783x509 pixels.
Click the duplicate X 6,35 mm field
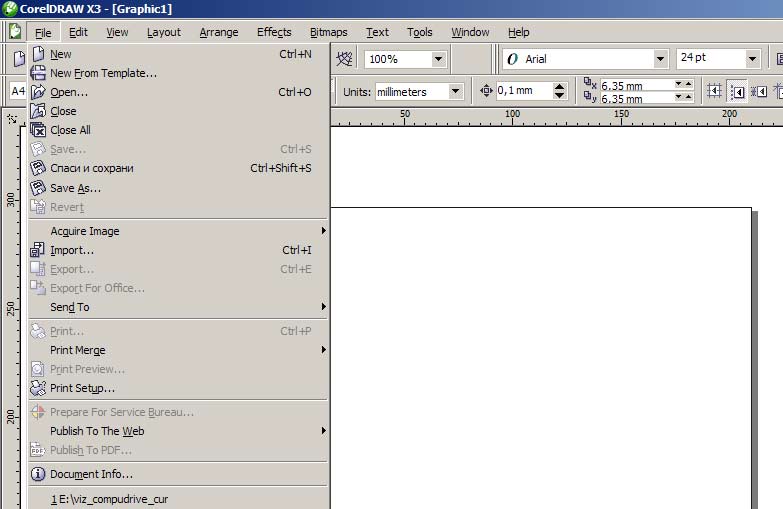(x=636, y=85)
